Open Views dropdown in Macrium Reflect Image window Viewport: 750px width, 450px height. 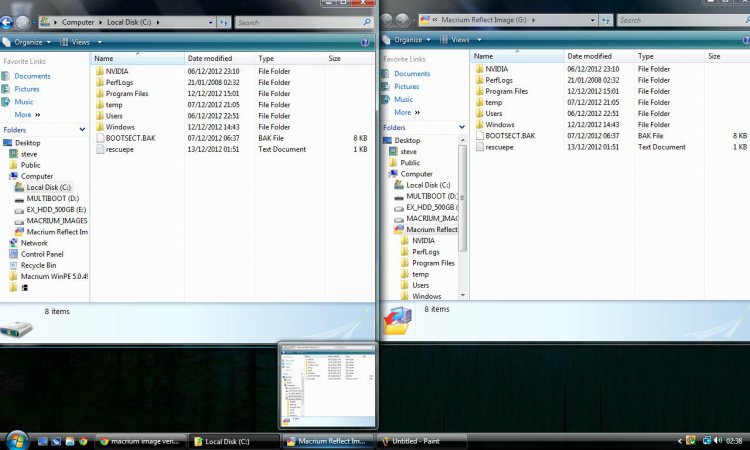461,40
